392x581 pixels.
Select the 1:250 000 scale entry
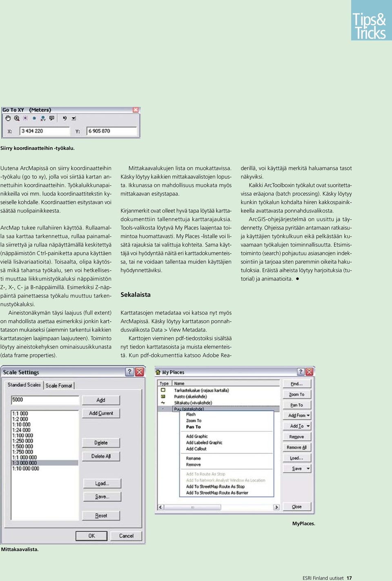[x=45, y=441]
